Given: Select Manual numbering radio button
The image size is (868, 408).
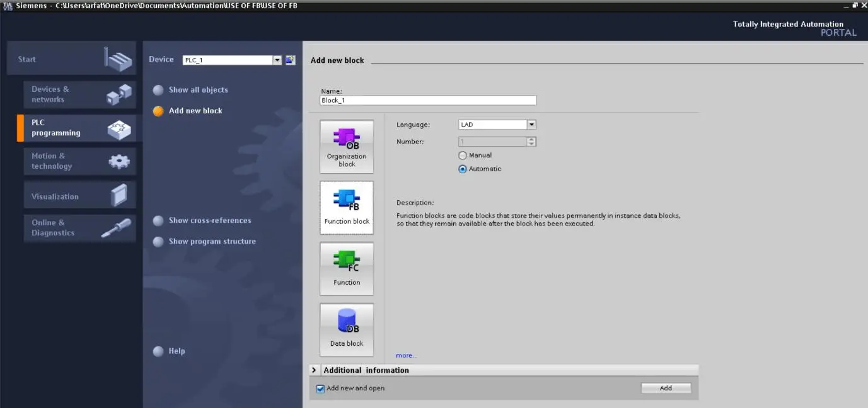Looking at the screenshot, I should point(463,156).
